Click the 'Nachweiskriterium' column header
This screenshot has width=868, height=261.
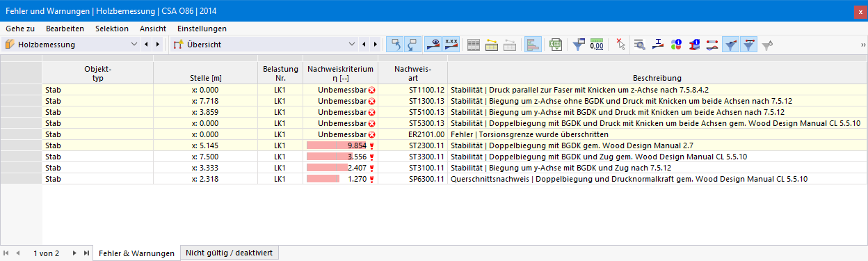(x=341, y=73)
